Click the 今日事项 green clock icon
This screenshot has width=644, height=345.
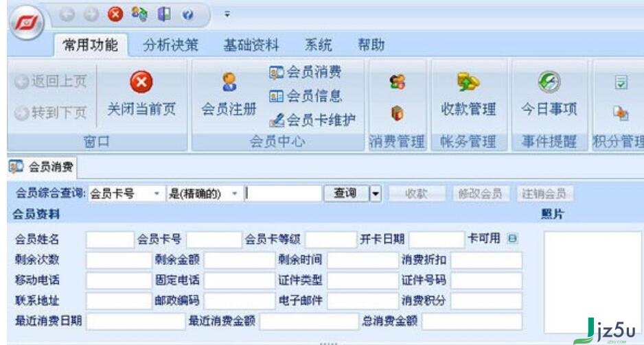pos(549,82)
